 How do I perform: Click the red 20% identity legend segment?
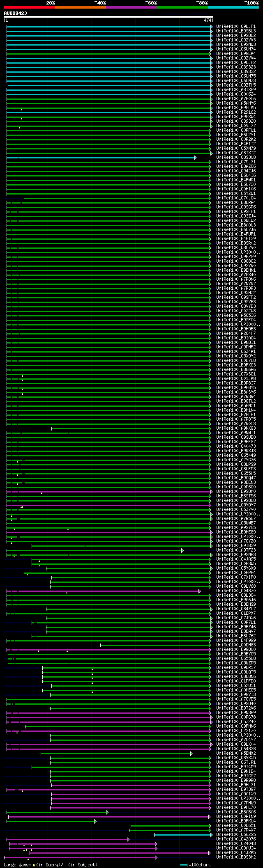[x=29, y=7]
